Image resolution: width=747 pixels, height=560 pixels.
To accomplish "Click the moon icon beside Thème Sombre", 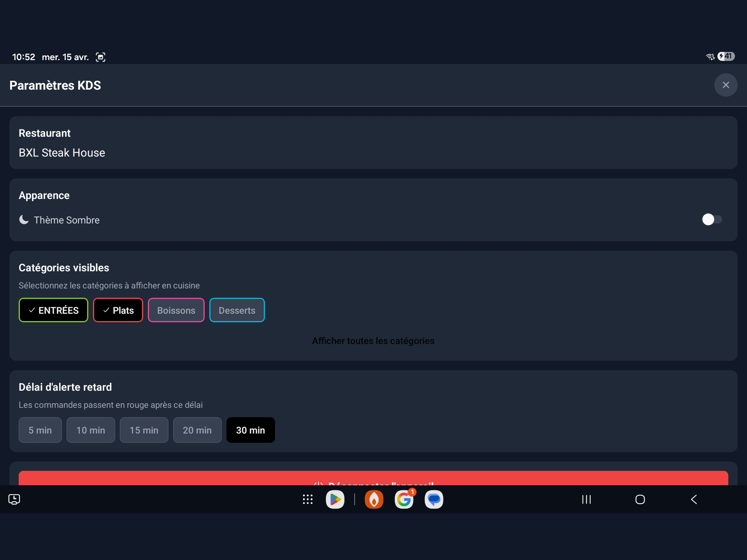I will tap(24, 220).
